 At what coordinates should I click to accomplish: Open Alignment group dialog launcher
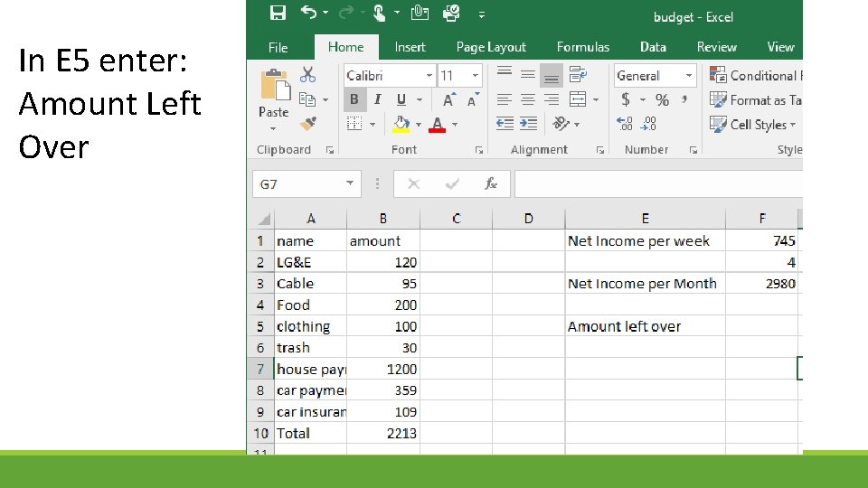coord(600,150)
